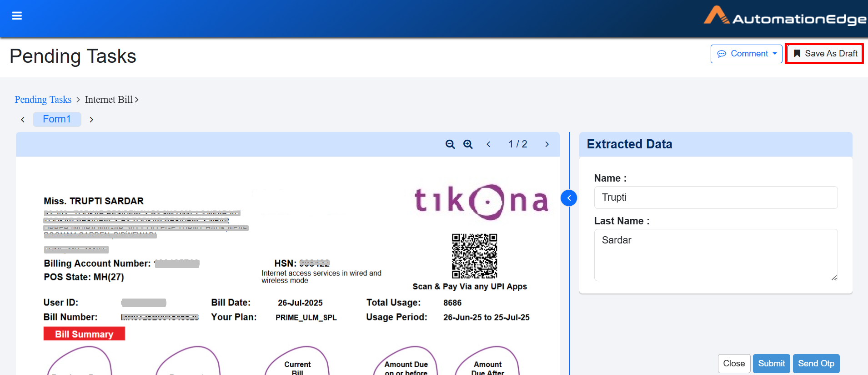Click the Close button

point(734,364)
